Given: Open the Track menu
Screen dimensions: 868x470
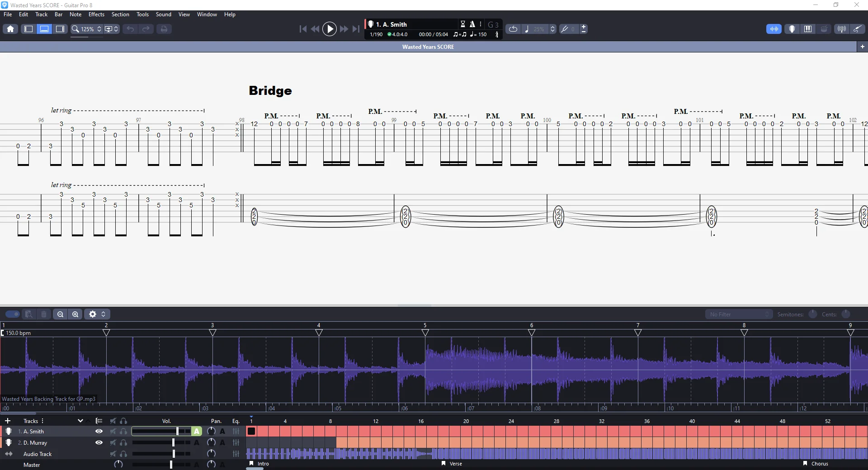Looking at the screenshot, I should (x=42, y=14).
